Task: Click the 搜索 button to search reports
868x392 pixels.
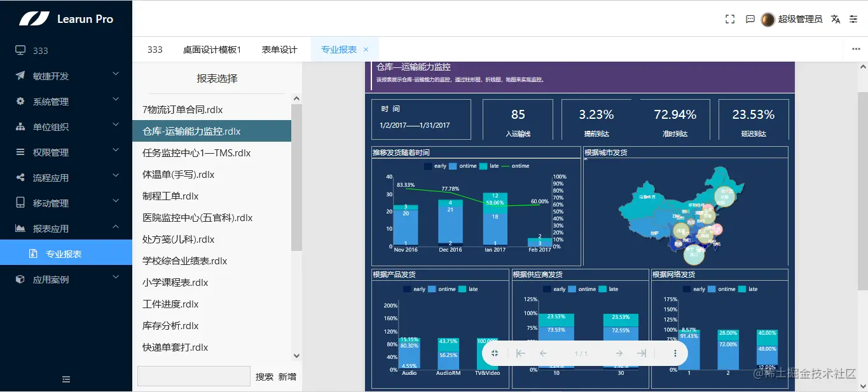Action: tap(266, 376)
